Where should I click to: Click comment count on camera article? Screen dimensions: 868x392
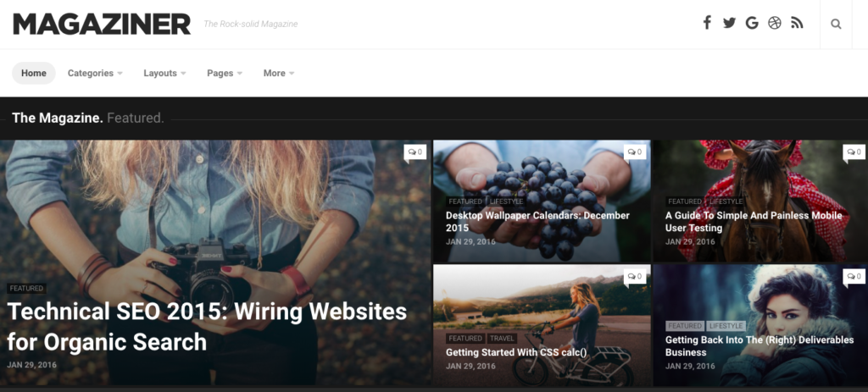(415, 152)
